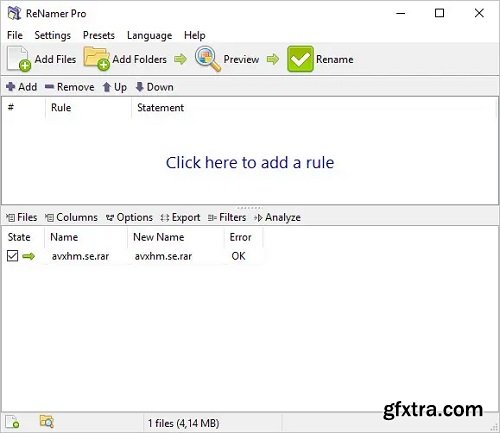Select avxhm.se.rar in the Name column
The image size is (500, 433).
tap(80, 256)
